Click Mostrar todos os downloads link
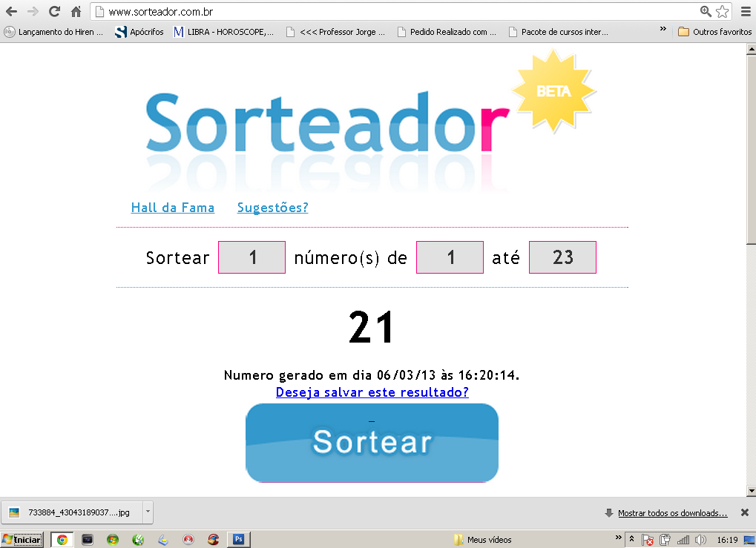Screen dimensions: 756x548 [672, 513]
